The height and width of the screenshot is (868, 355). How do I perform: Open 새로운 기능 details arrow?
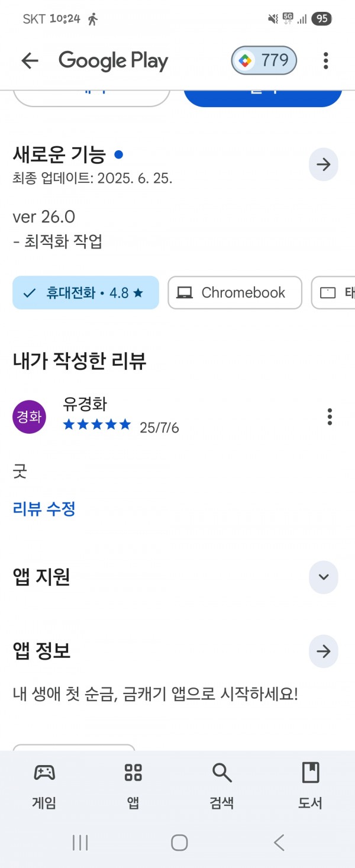(324, 164)
